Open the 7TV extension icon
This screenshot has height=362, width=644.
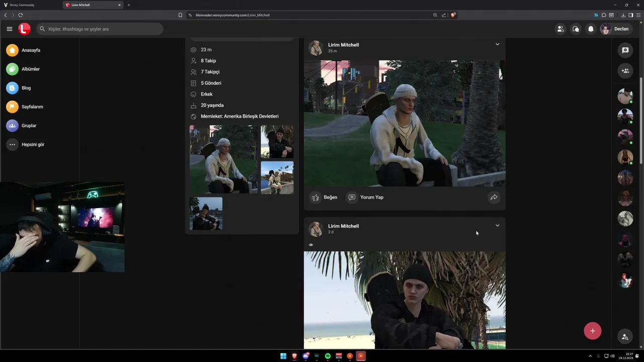coord(596,15)
